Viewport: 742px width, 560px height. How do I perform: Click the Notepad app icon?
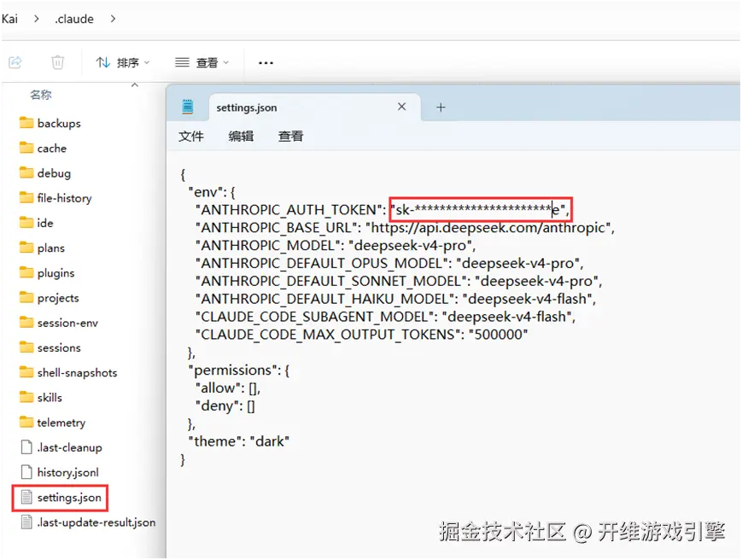pos(187,107)
